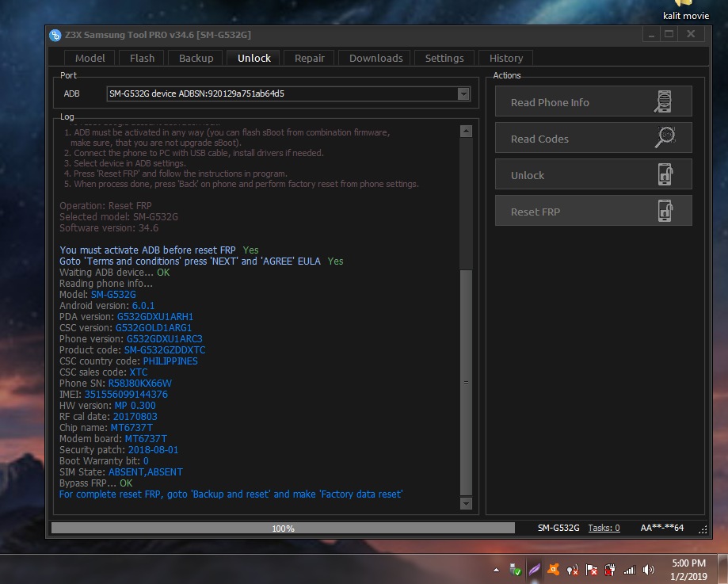Click the phone magnifier icon on Read Phone Info
The height and width of the screenshot is (584, 728).
663,101
